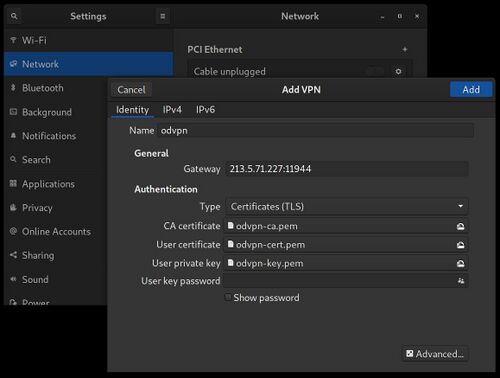Click the Sound speaker icon
Screen dimensions: 500x378
(13, 279)
